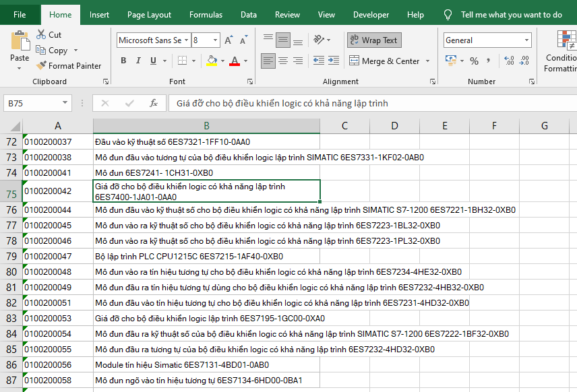Open the font name dropdown

(186, 40)
